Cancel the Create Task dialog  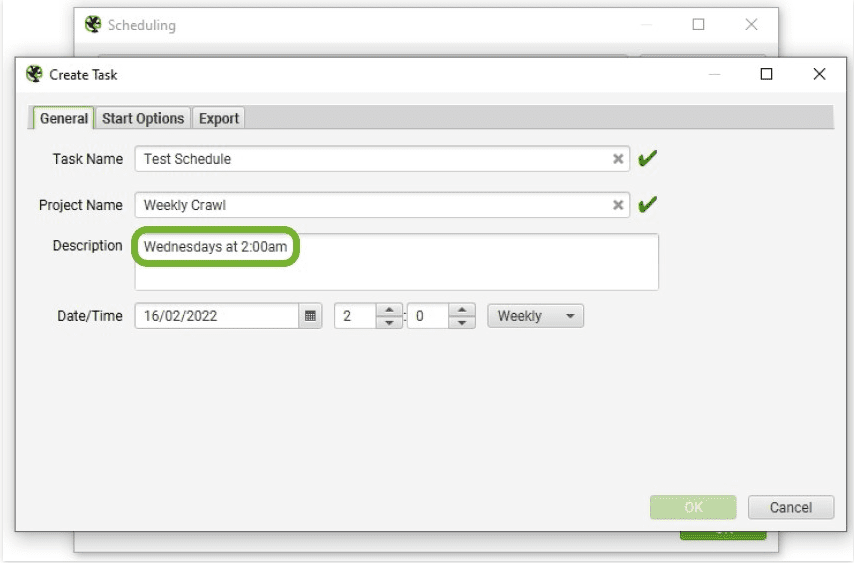coord(791,507)
